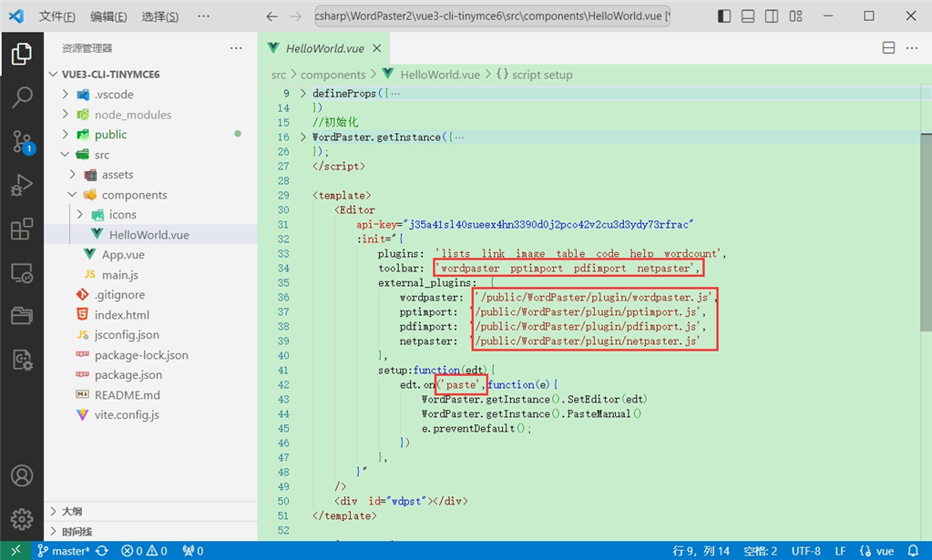The width and height of the screenshot is (932, 560).
Task: Toggle the bottom panel visibility
Action: pyautogui.click(x=750, y=15)
